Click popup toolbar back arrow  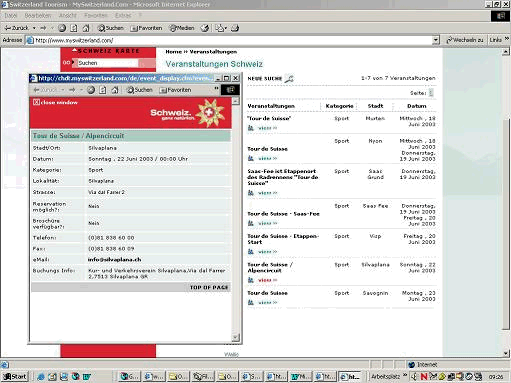pyautogui.click(x=37, y=90)
